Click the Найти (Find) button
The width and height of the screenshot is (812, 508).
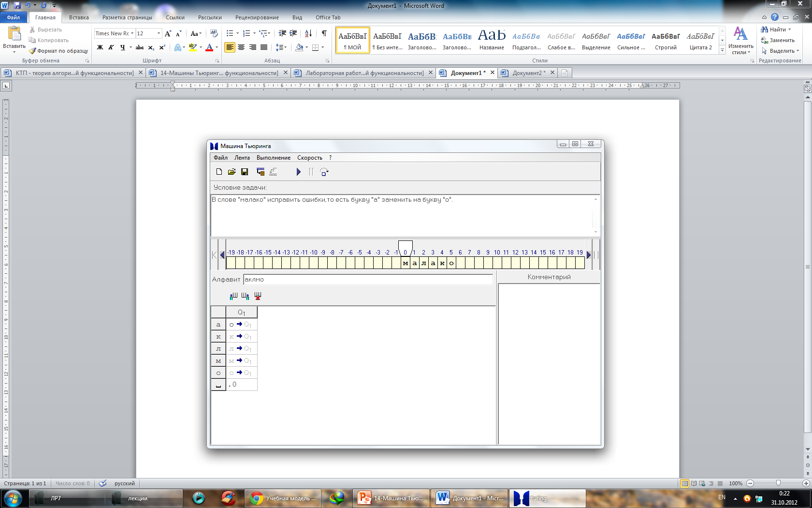click(776, 30)
